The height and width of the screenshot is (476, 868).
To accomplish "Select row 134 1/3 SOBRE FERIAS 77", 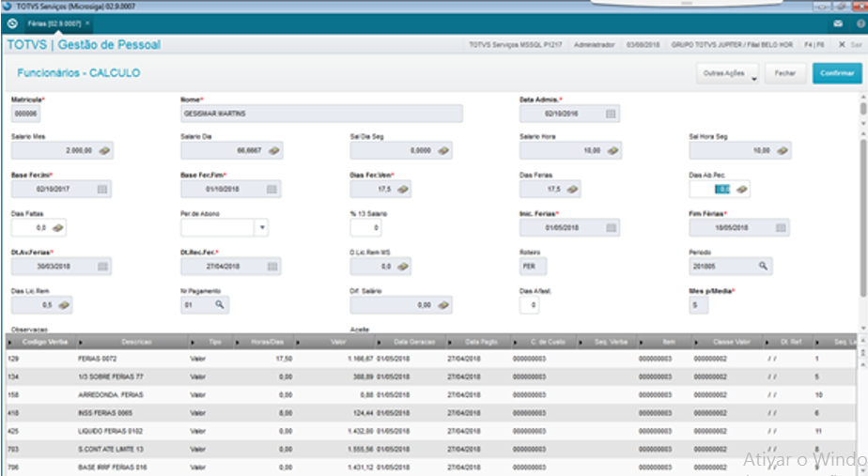I will [430, 376].
